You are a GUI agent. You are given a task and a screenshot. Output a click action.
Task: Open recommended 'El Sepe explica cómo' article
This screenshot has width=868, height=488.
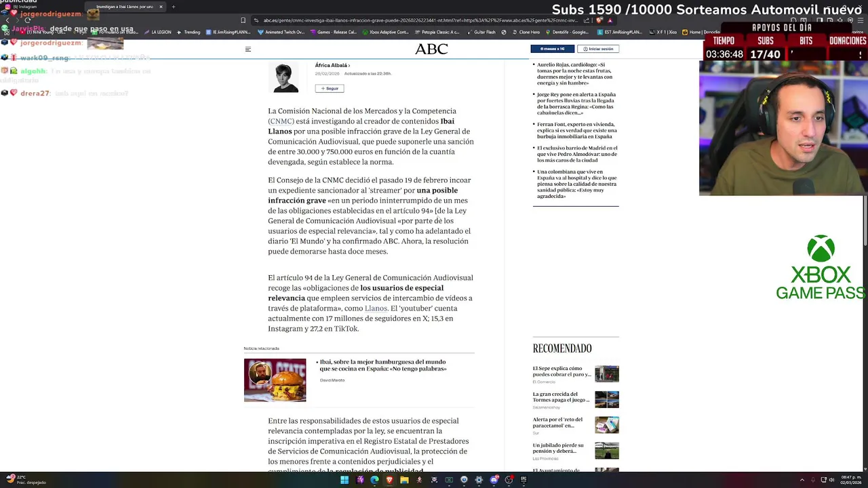tap(562, 371)
